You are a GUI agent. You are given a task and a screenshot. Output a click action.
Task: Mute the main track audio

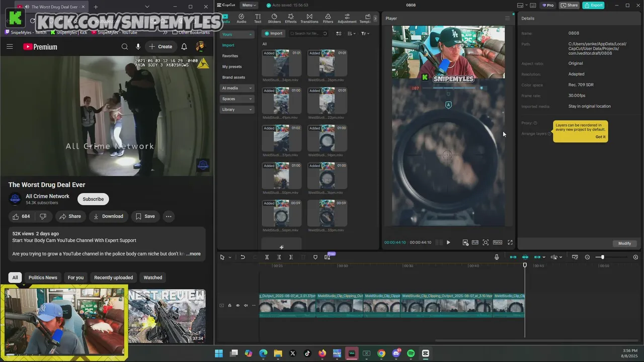coord(246,305)
